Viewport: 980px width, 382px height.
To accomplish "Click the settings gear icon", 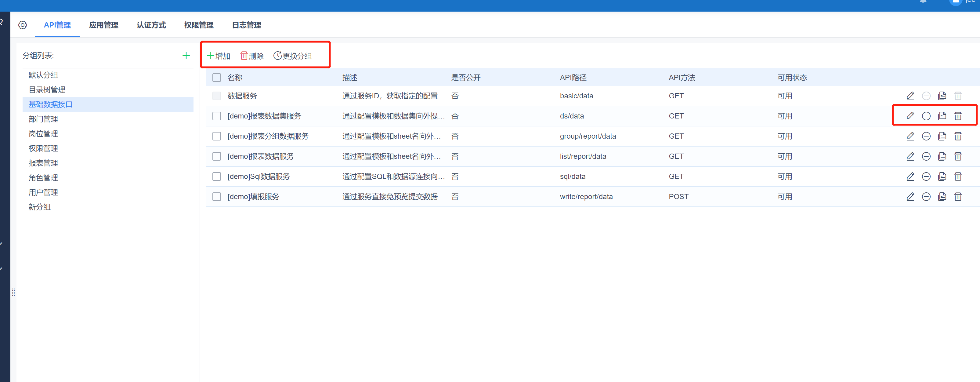I will [23, 25].
